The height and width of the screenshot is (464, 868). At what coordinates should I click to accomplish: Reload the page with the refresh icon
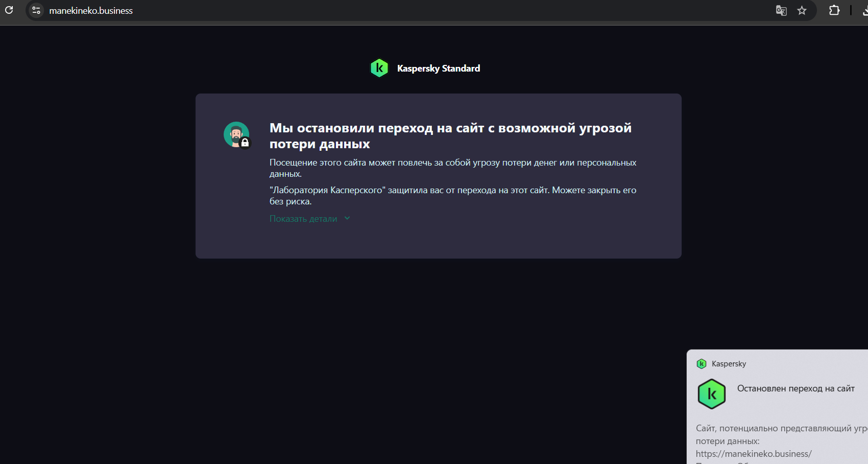coord(9,10)
